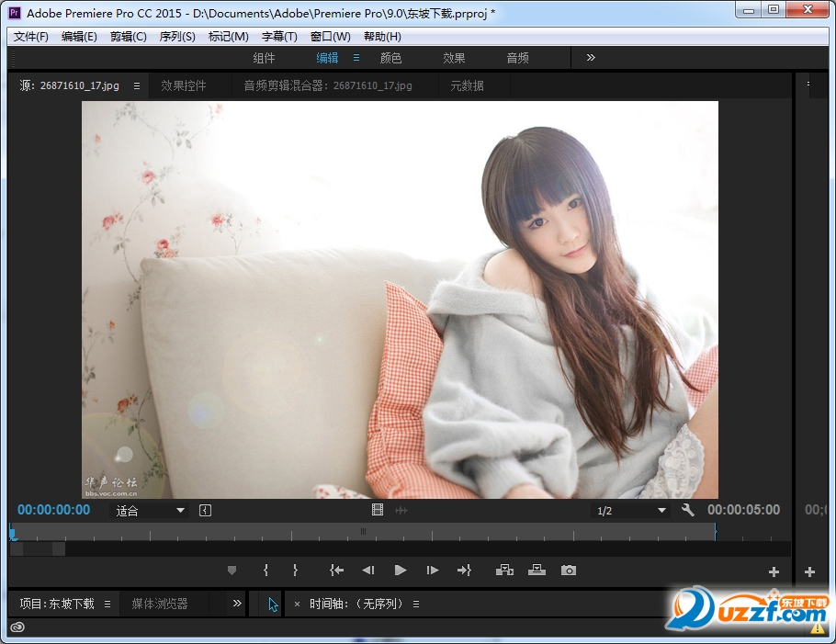Open the 帮助(H) menu
The height and width of the screenshot is (644, 836).
click(382, 36)
